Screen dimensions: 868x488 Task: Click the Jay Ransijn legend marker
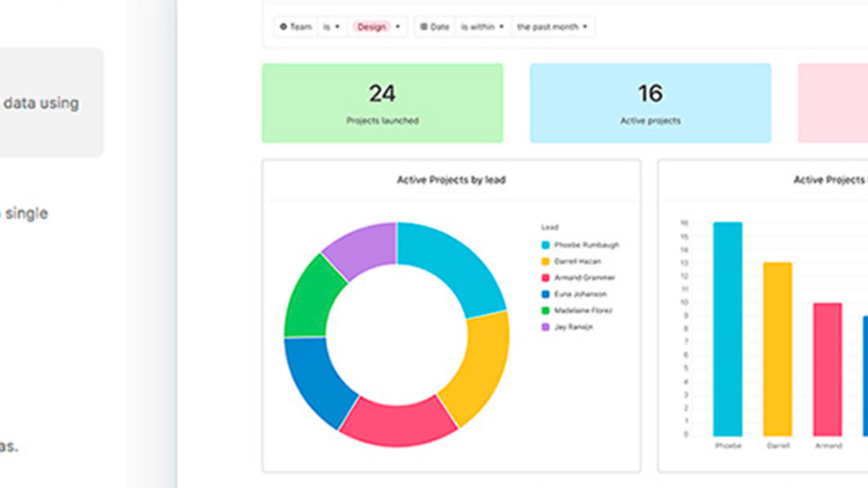pyautogui.click(x=547, y=327)
